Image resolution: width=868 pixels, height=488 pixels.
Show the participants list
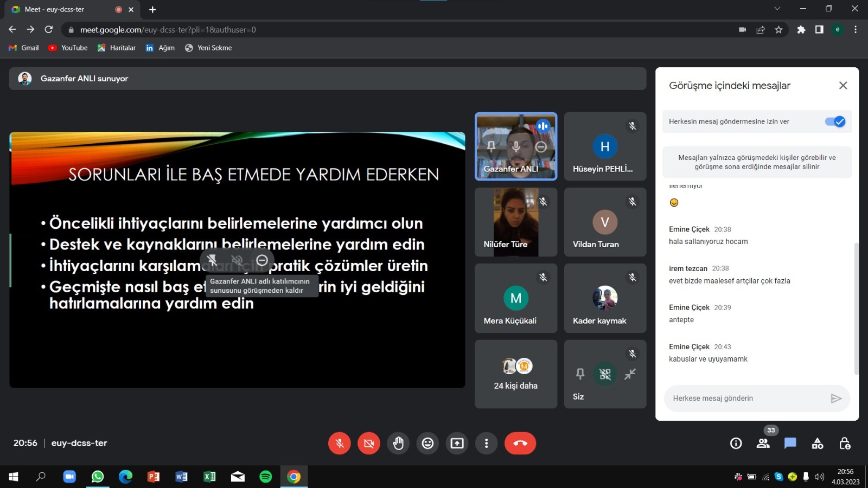tap(763, 444)
